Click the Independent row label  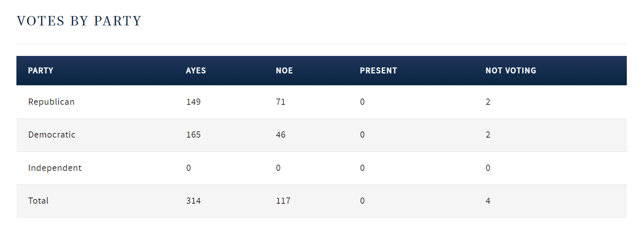55,168
